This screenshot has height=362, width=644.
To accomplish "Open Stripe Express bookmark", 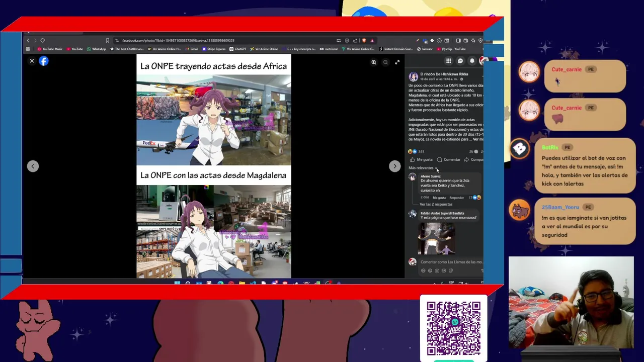I will click(214, 49).
